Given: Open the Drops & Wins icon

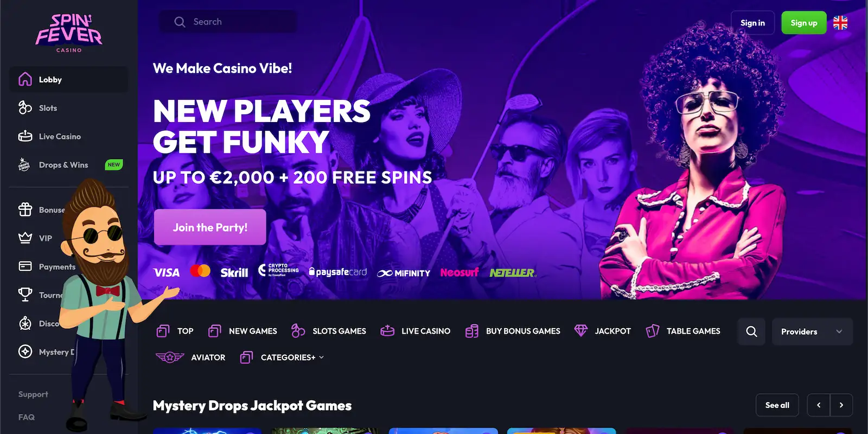Looking at the screenshot, I should tap(24, 164).
